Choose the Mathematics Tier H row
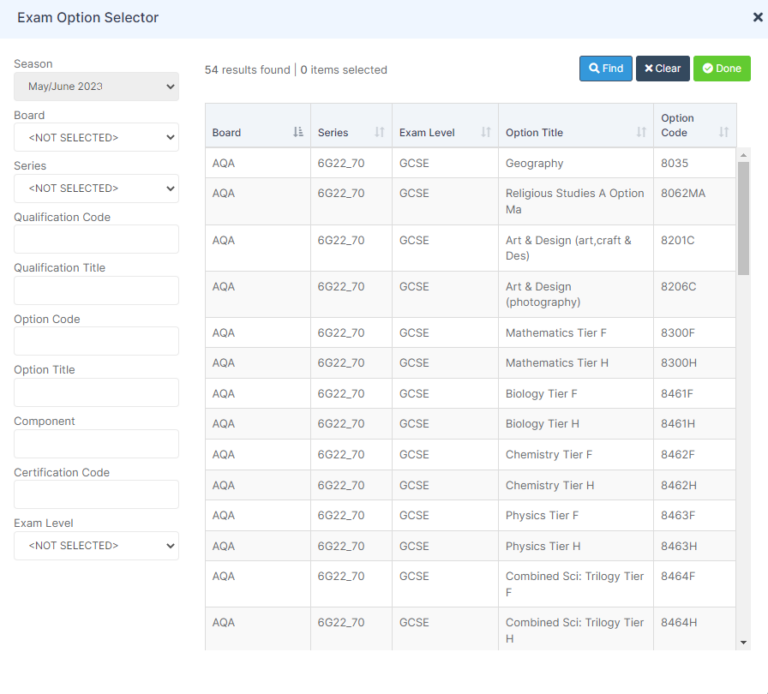The height and width of the screenshot is (694, 768). coord(470,363)
